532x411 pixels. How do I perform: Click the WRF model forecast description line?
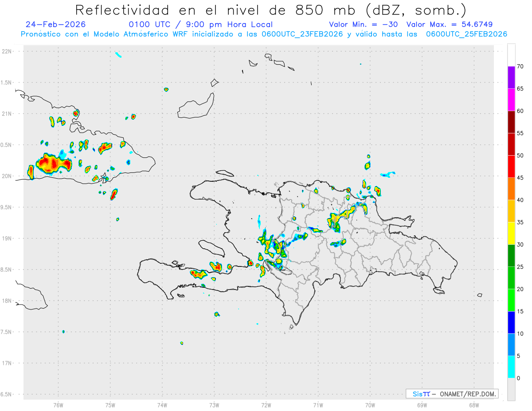click(264, 34)
